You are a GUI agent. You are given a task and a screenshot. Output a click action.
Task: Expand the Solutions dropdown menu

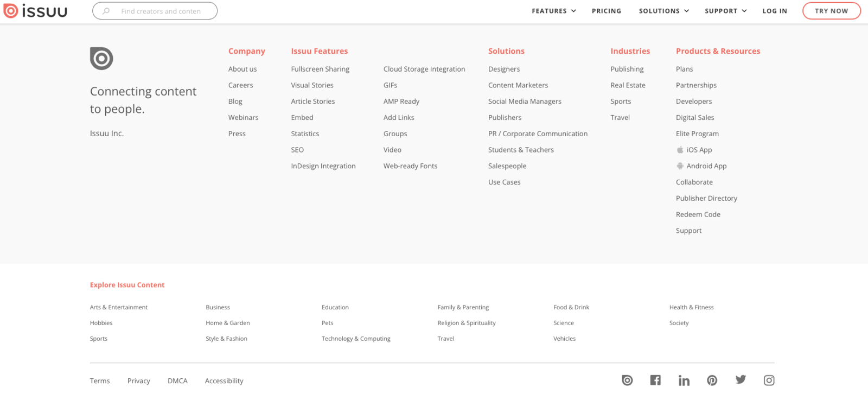click(664, 11)
